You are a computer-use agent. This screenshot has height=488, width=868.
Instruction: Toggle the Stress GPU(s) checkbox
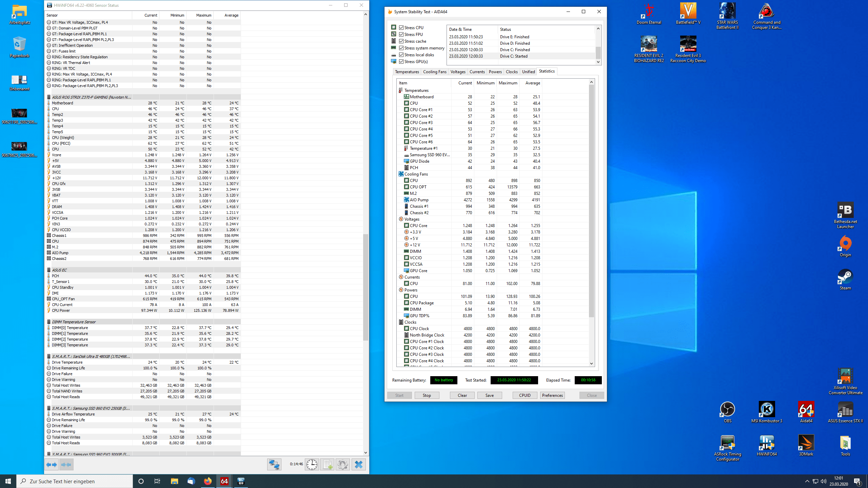(401, 61)
